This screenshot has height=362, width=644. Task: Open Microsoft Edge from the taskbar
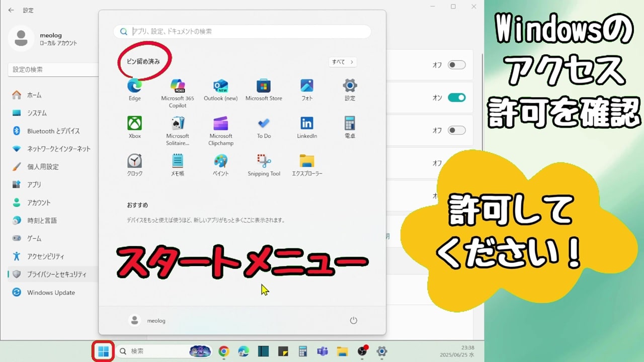click(244, 351)
